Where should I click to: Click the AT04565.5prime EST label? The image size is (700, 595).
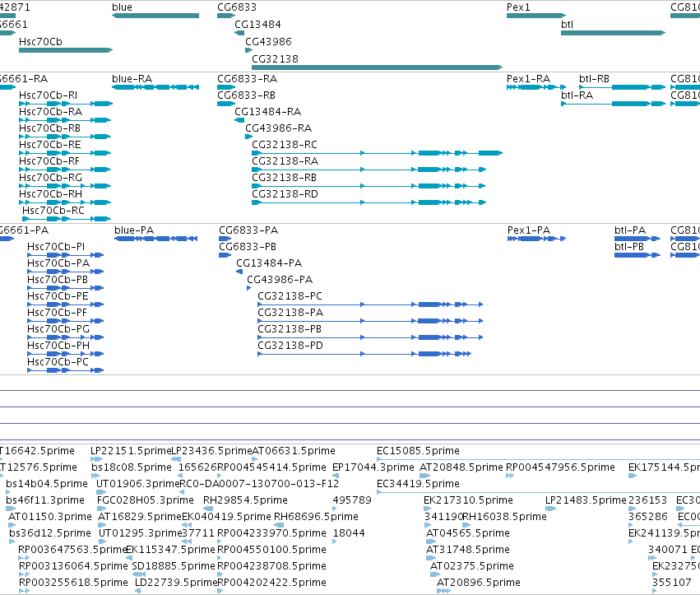468,533
